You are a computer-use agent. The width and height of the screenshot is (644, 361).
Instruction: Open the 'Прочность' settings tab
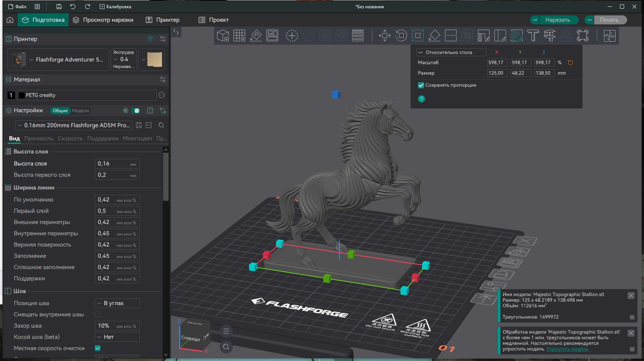pos(39,138)
